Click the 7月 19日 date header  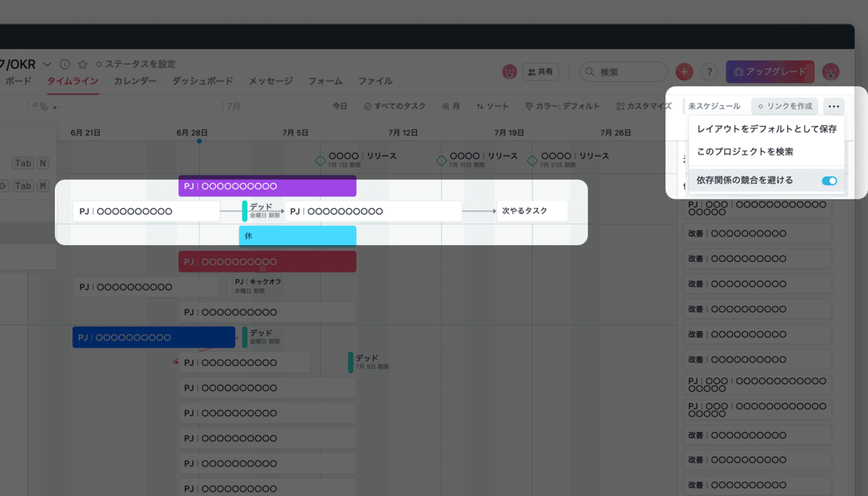coord(509,133)
